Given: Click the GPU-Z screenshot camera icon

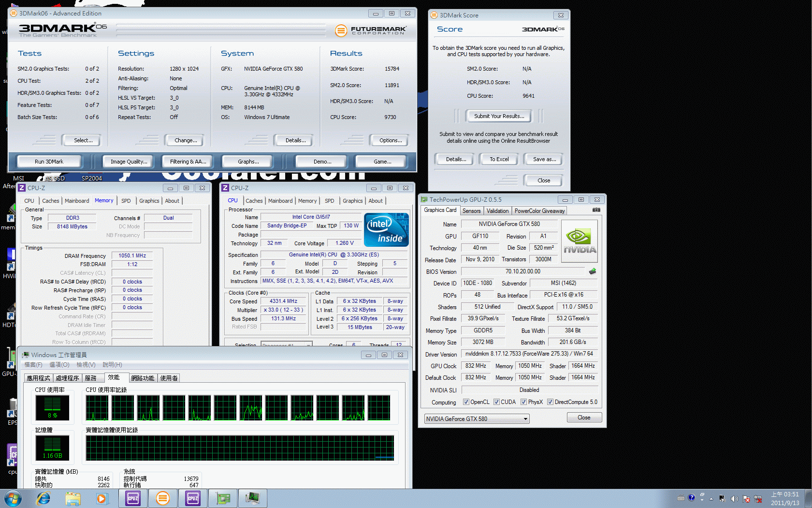Looking at the screenshot, I should tap(596, 210).
